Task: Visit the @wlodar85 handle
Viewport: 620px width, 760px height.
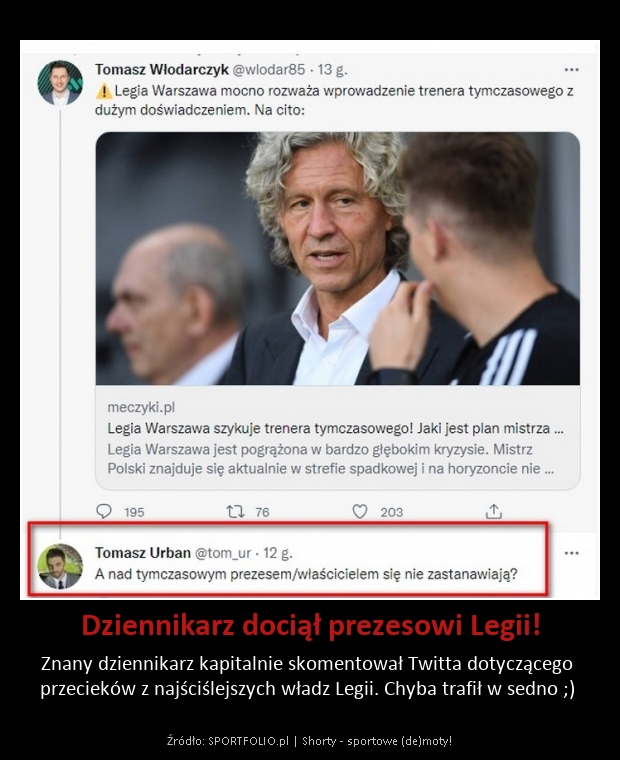Action: click(x=269, y=70)
